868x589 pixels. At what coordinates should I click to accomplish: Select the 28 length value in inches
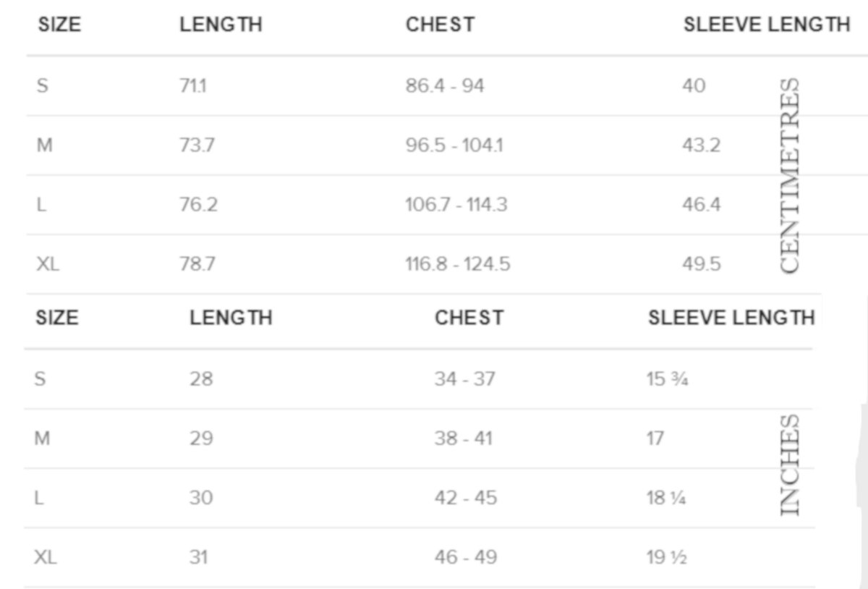pyautogui.click(x=201, y=378)
